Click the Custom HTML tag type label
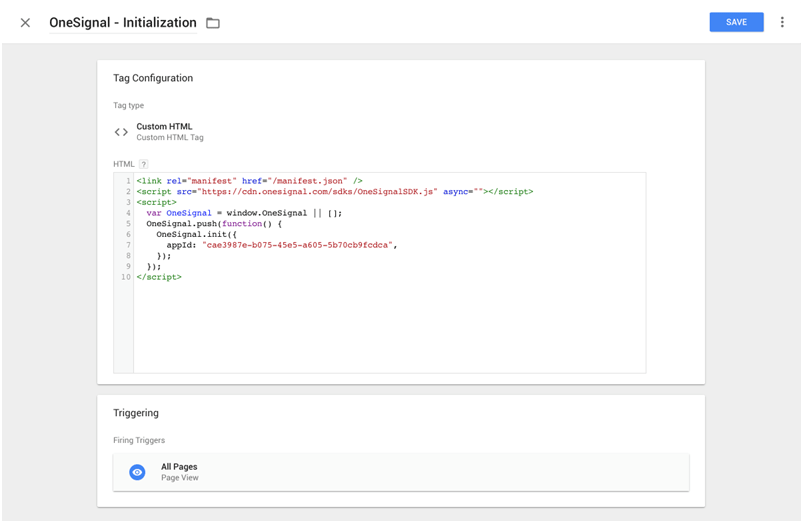The image size is (803, 523). click(x=164, y=127)
